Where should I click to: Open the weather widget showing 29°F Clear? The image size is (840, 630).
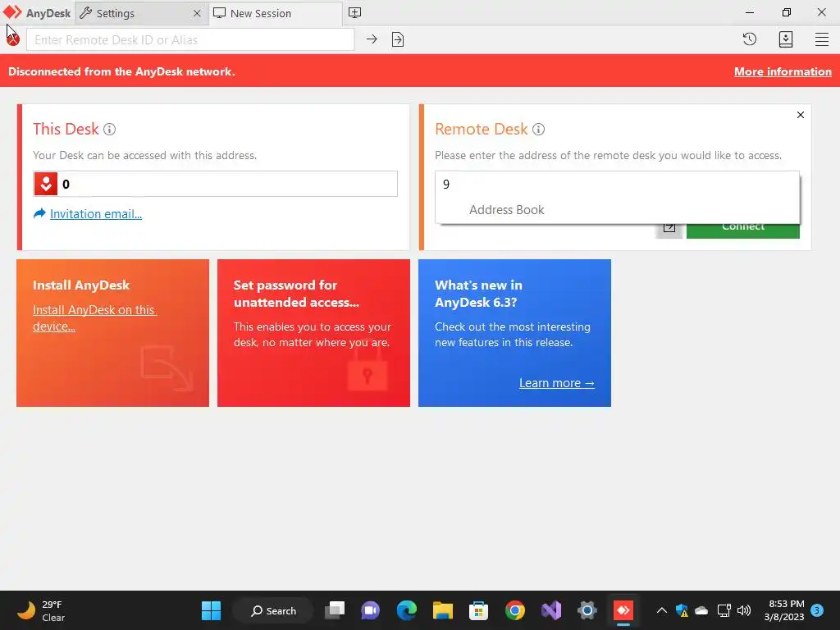click(x=41, y=610)
